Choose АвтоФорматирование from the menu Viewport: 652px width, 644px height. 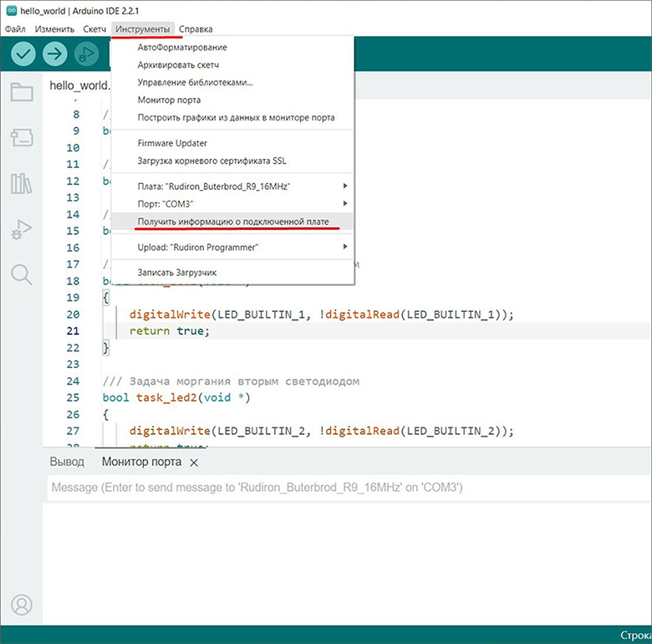pos(232,48)
